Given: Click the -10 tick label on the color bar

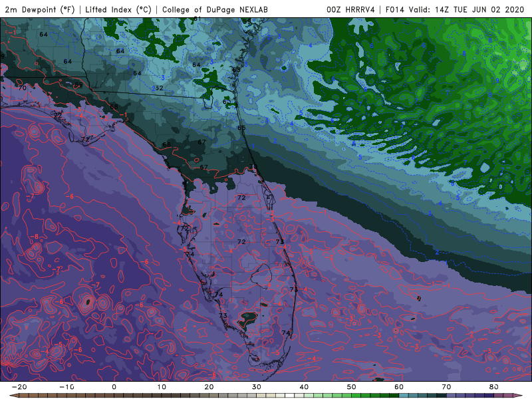Looking at the screenshot, I should click(x=66, y=387).
